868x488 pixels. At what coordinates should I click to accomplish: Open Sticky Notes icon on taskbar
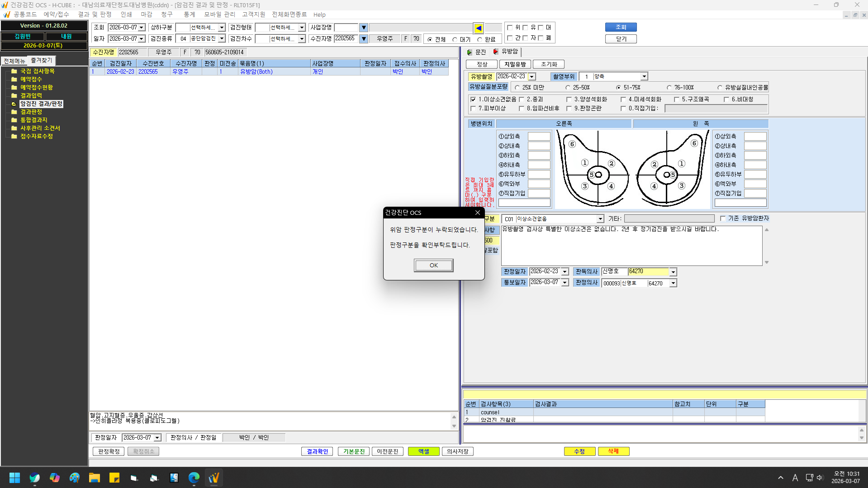point(114,478)
